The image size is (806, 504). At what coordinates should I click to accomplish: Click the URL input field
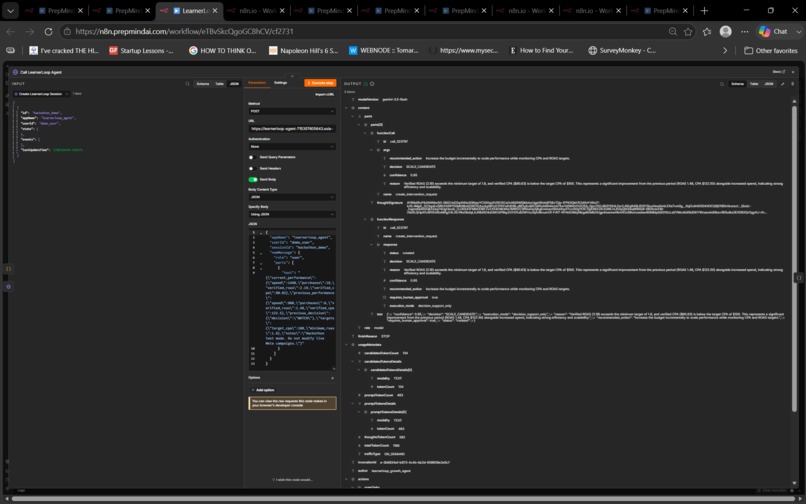pyautogui.click(x=292, y=129)
